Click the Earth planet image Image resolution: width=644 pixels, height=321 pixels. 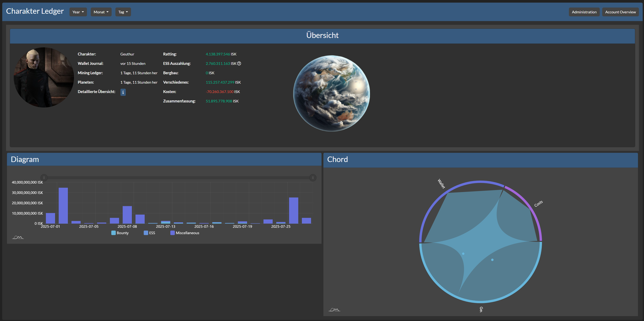tap(331, 93)
